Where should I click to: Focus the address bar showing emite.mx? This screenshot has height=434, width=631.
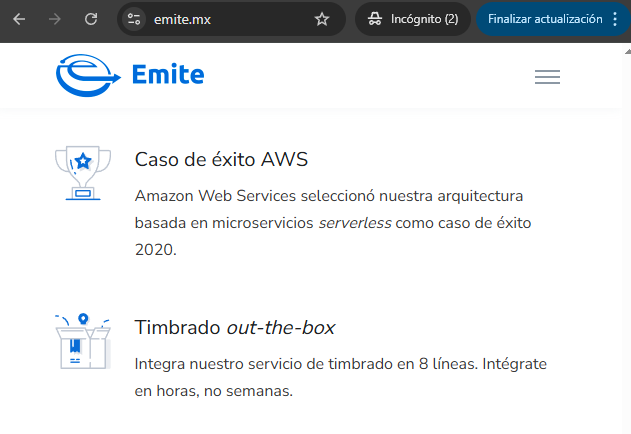[x=230, y=19]
